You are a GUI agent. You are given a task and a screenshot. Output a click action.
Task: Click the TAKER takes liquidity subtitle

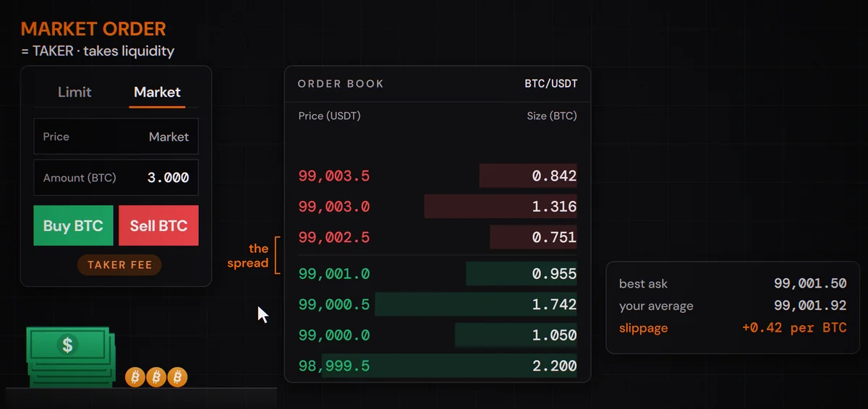click(x=98, y=51)
